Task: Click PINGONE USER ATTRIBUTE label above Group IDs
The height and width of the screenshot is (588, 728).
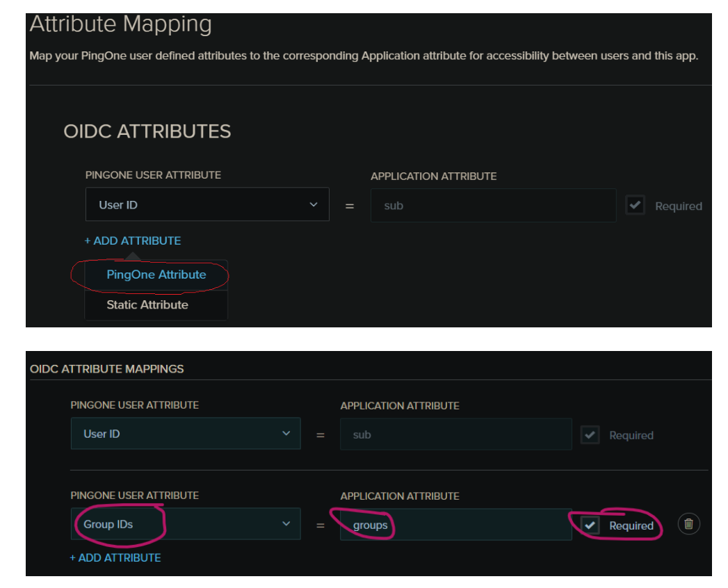Action: [x=135, y=496]
